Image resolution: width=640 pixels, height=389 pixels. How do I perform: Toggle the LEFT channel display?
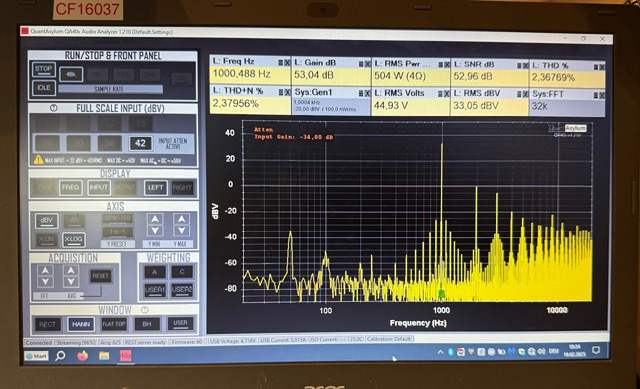click(156, 188)
